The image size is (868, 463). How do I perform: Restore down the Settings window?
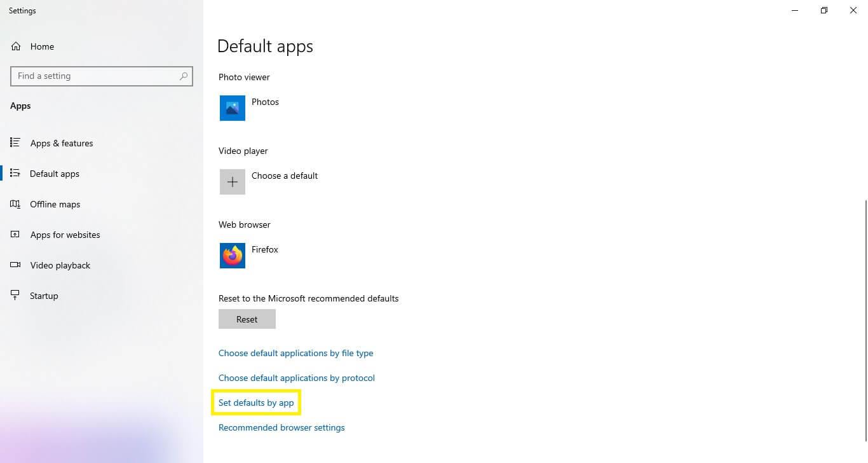coord(824,10)
